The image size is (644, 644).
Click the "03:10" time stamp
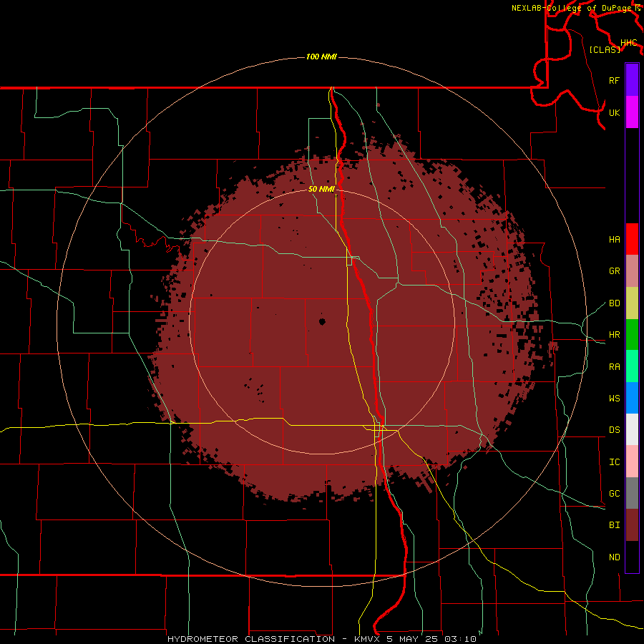tap(462, 639)
